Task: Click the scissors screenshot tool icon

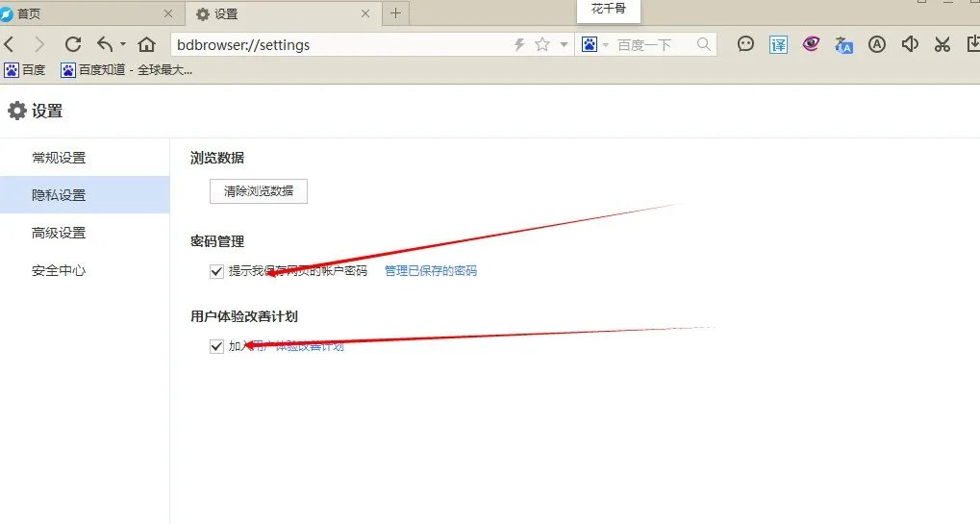Action: [942, 44]
